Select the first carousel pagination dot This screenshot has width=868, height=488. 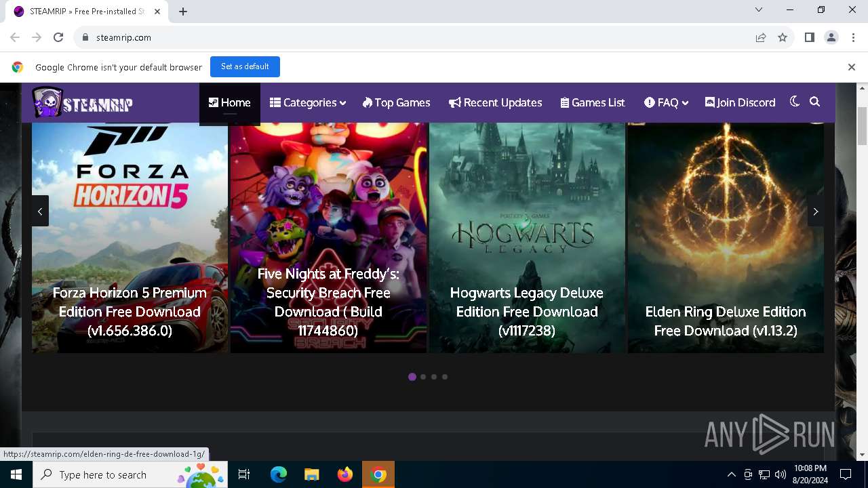[x=412, y=377]
